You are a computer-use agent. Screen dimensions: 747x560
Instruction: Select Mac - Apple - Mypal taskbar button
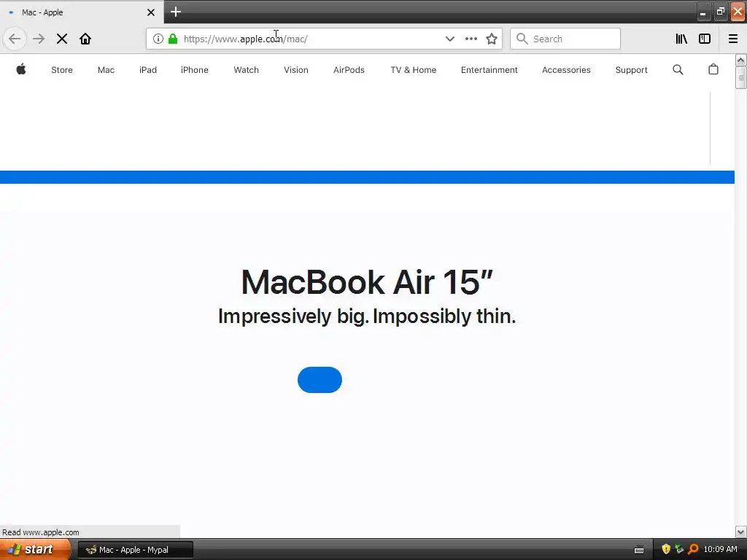135,550
